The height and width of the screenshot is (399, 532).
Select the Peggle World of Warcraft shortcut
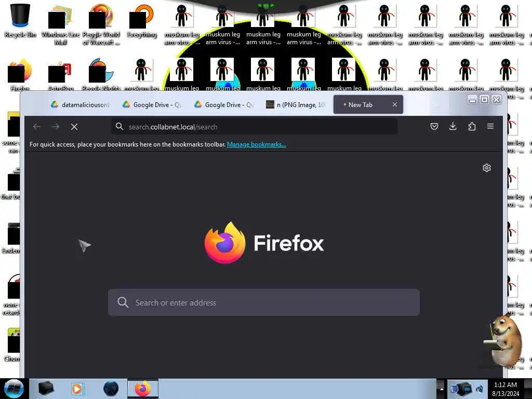(101, 24)
